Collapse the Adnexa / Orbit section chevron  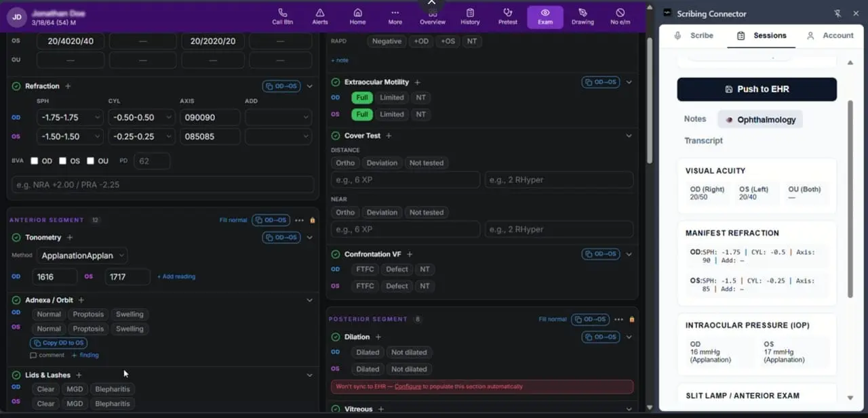coord(310,299)
